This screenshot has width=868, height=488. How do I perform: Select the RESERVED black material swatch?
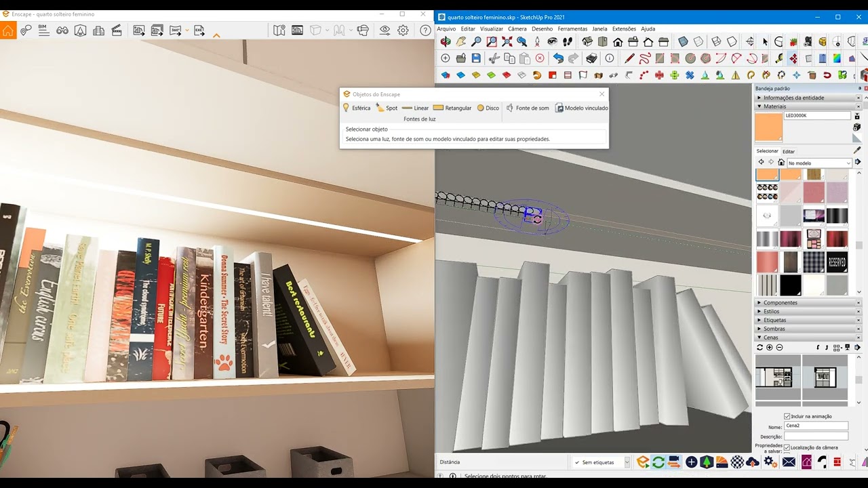[x=837, y=262]
